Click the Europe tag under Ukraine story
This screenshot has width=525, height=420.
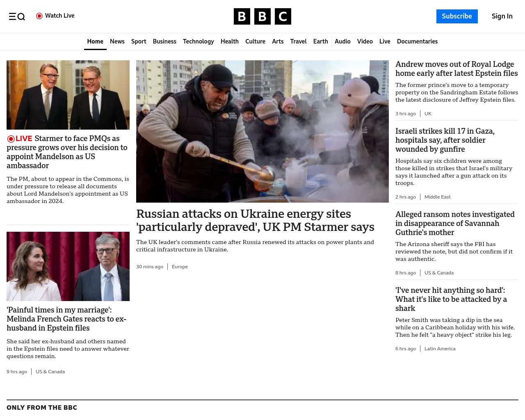[x=180, y=267]
